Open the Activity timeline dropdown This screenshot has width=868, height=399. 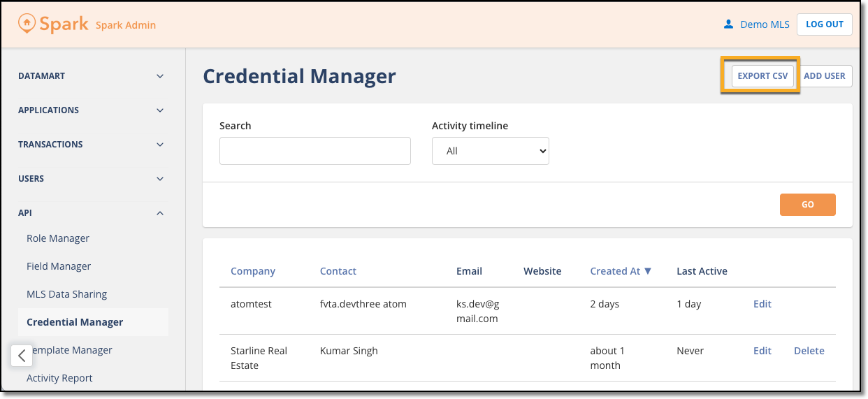(491, 151)
